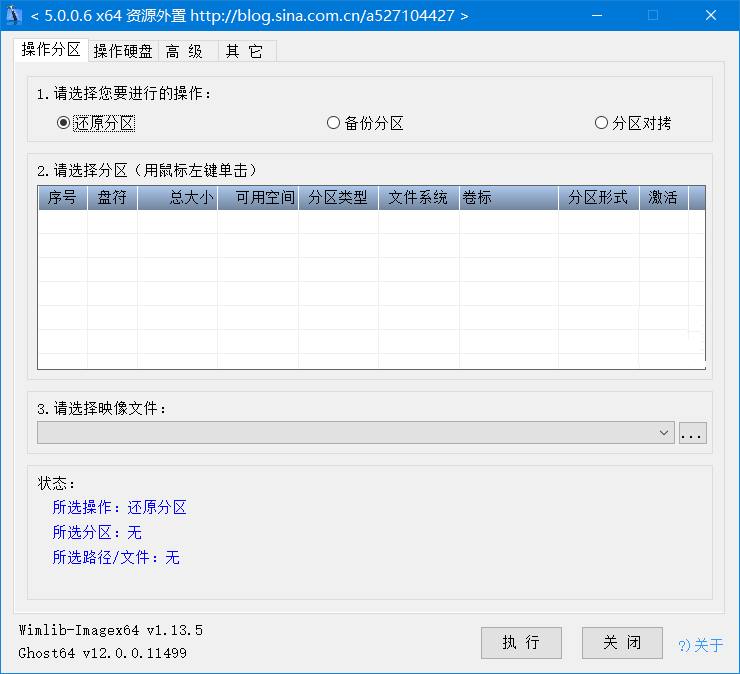Click the 分区形式 column header

[598, 198]
